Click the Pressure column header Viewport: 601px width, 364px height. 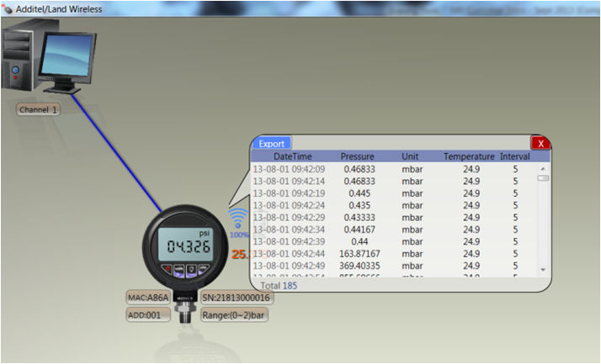tap(357, 156)
